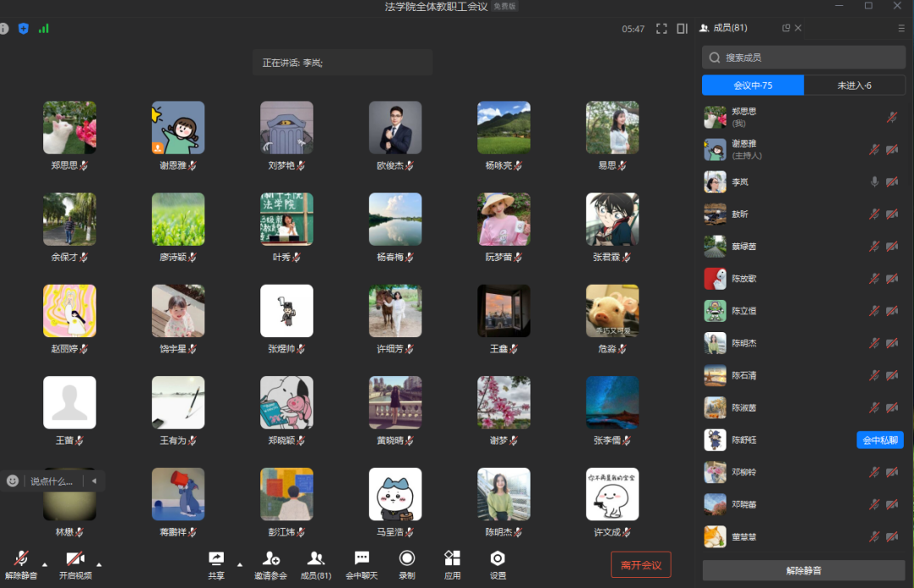Select the 会议中·75 tab
Screen dimensions: 914x588
click(752, 86)
